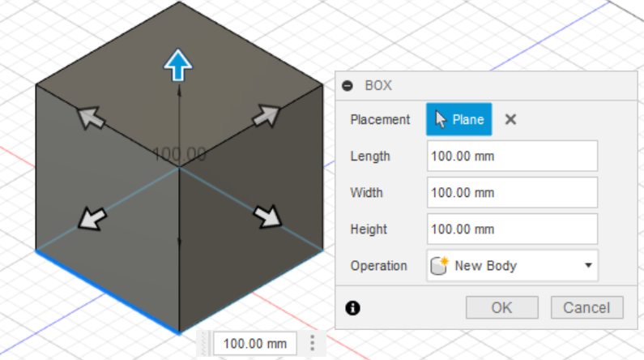Screen dimensions: 644x360
Task: Click the highlighted blue bottom edge of the box
Action: [x=108, y=292]
